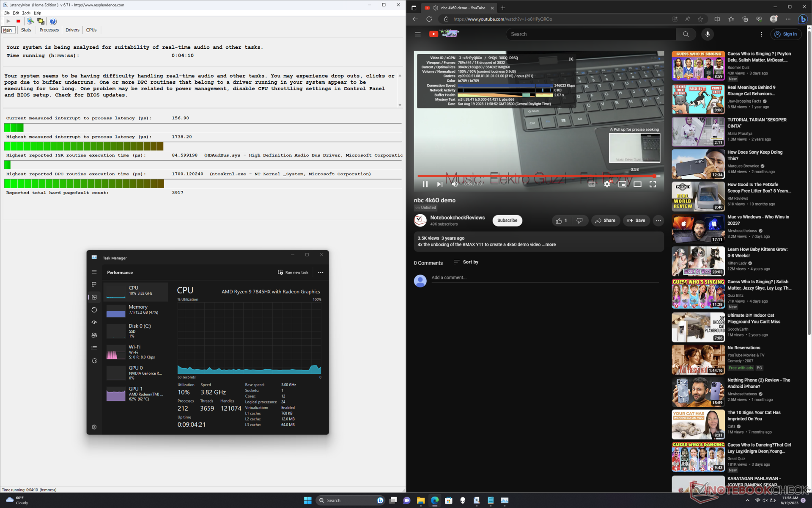Mute the YouTube player volume

pyautogui.click(x=455, y=184)
